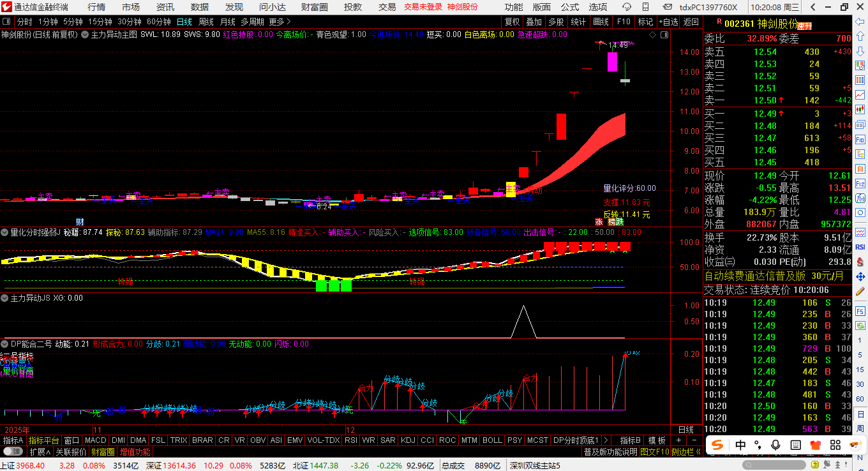The image size is (868, 471).
Task: Expand the 更多 periods menu
Action: click(x=280, y=22)
